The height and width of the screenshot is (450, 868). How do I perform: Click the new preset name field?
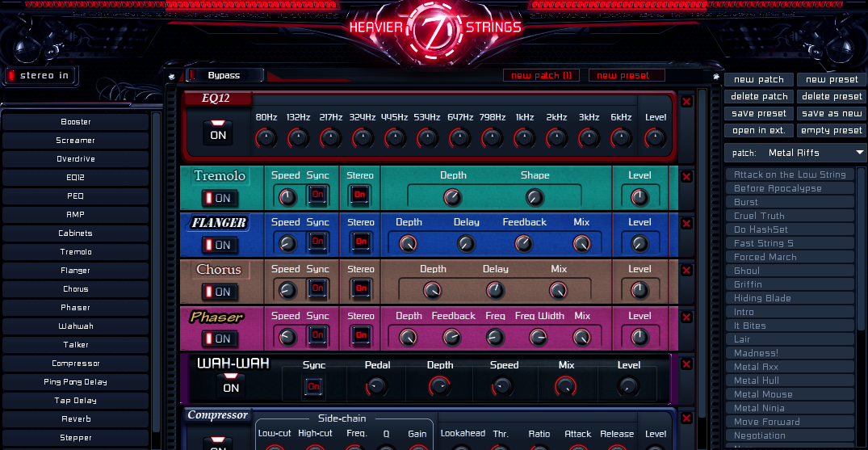point(627,75)
